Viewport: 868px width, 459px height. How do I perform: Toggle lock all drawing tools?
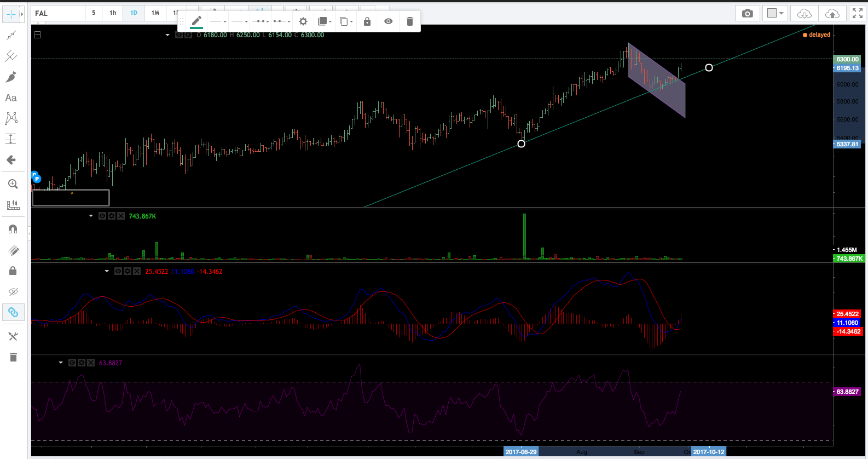click(13, 271)
